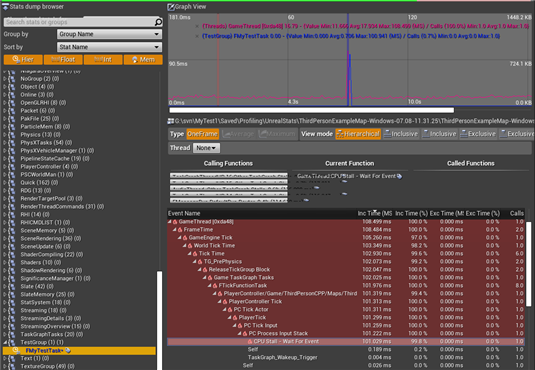Remove the FMyTestTask graph series with its X
Viewport: 535px width, 370px height.
click(197, 36)
